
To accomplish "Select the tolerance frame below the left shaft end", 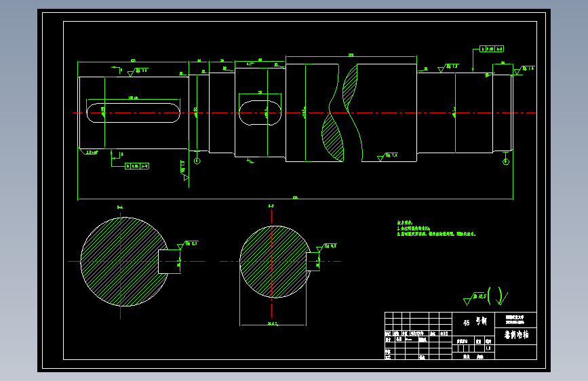I will click(137, 165).
